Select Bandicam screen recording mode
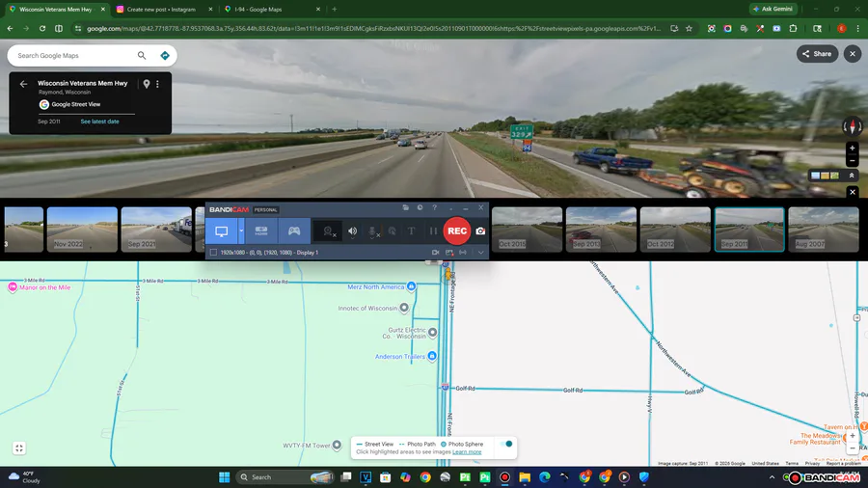Viewport: 868px width, 488px height. click(x=222, y=231)
